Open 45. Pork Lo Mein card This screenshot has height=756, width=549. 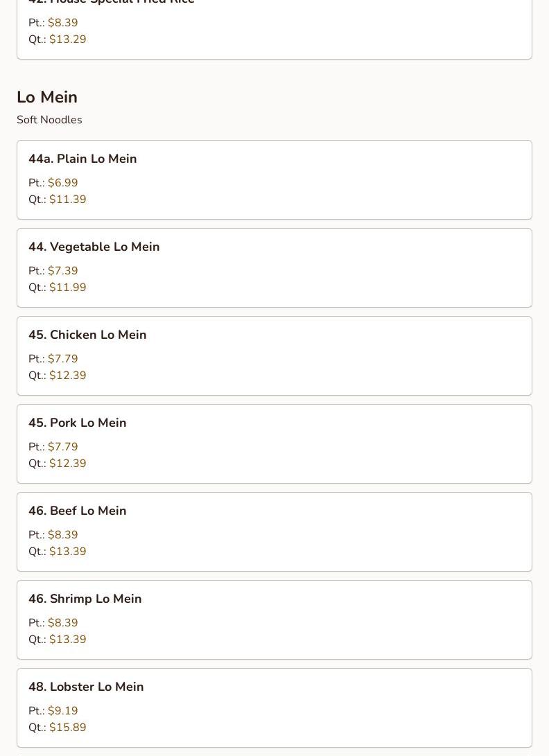(x=274, y=443)
